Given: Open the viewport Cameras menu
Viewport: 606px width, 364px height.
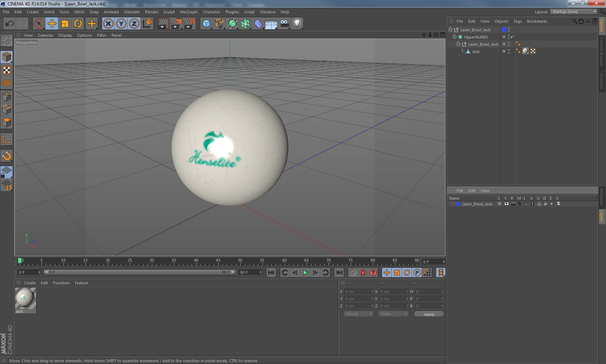Looking at the screenshot, I should coord(45,35).
